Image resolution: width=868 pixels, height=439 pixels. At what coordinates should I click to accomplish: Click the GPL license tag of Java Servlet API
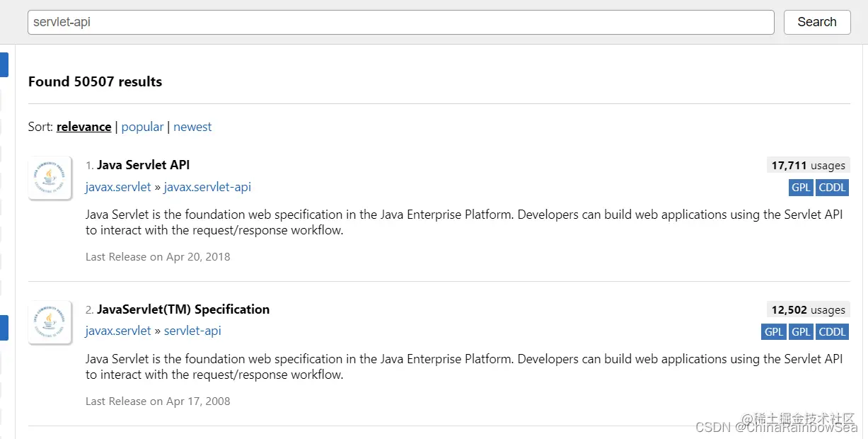[x=801, y=188]
